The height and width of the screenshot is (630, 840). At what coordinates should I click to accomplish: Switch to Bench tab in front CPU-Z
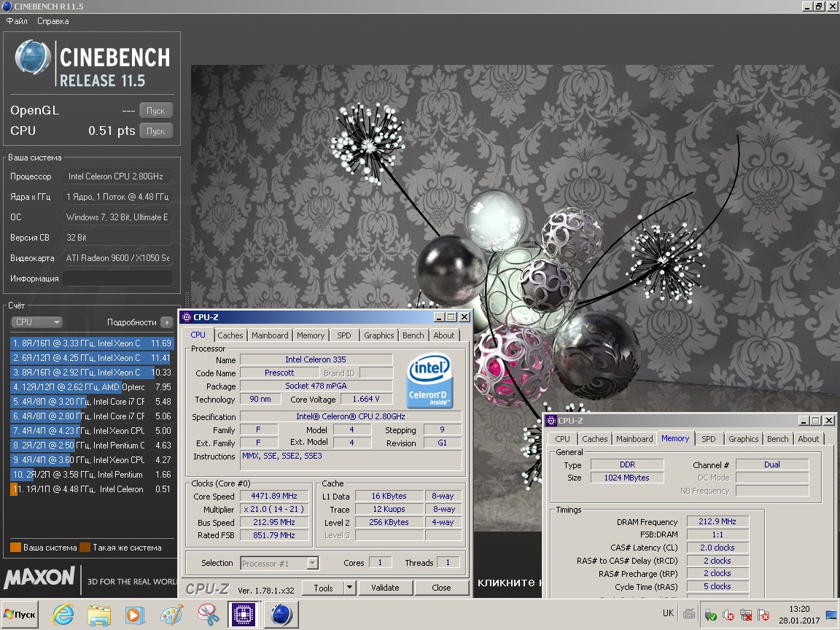[x=413, y=335]
